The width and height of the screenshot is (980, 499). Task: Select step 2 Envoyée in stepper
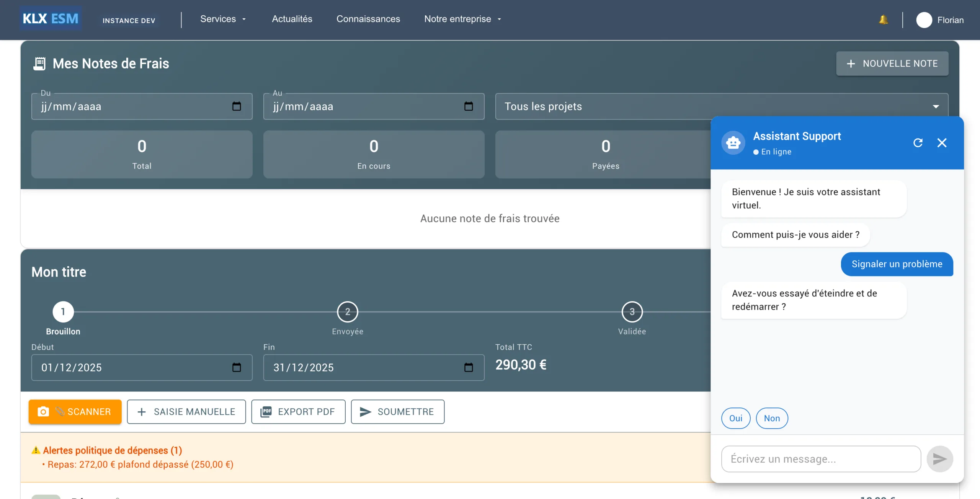click(347, 312)
